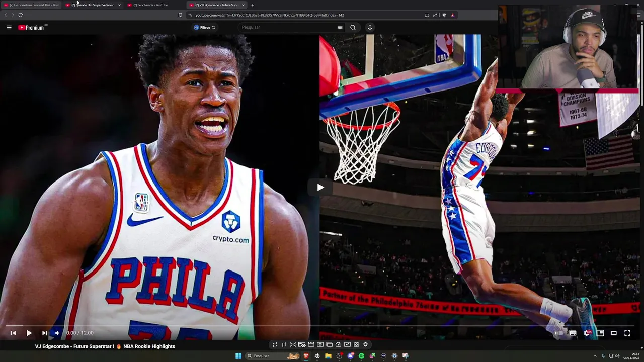Open Settings gear app in taskbar
This screenshot has width=644, height=362.
394,356
